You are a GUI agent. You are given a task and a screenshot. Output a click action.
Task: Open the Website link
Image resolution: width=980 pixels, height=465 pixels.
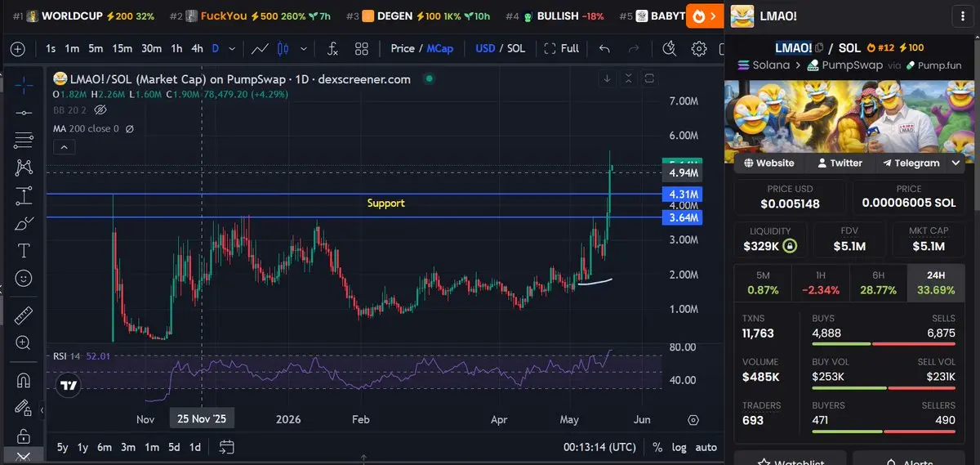(769, 163)
